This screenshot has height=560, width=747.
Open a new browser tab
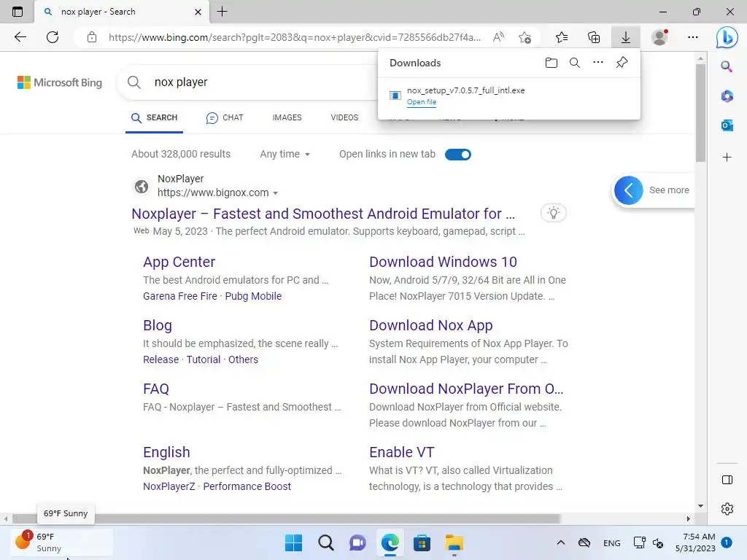click(x=222, y=12)
